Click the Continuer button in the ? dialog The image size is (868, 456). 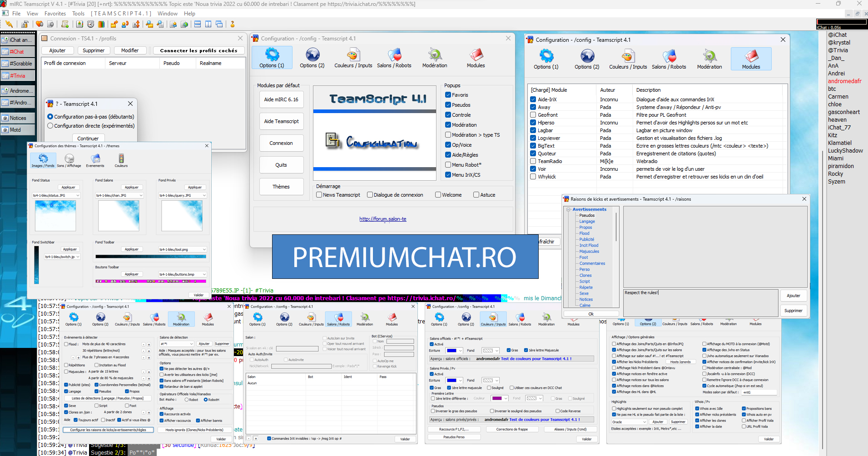click(x=88, y=138)
